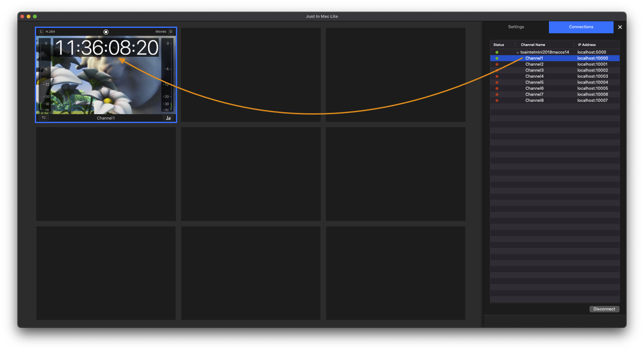Select Channel3 in the connections list
Image resolution: width=644 pixels, height=351 pixels.
pyautogui.click(x=555, y=70)
